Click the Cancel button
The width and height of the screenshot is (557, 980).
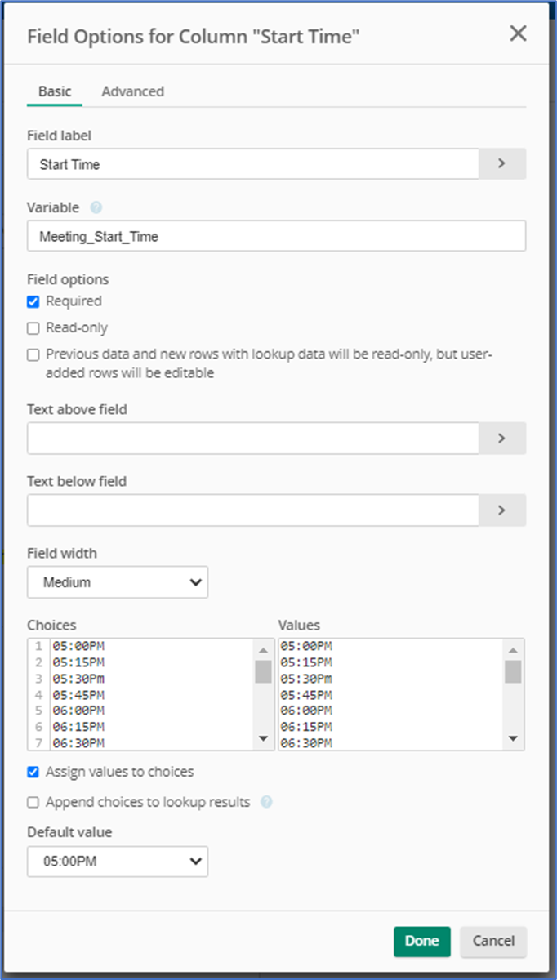point(493,941)
